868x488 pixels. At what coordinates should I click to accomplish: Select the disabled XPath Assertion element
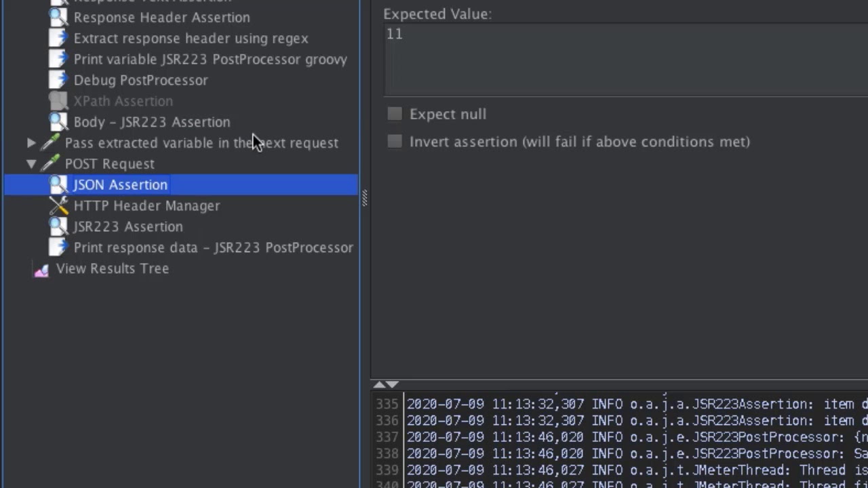123,102
